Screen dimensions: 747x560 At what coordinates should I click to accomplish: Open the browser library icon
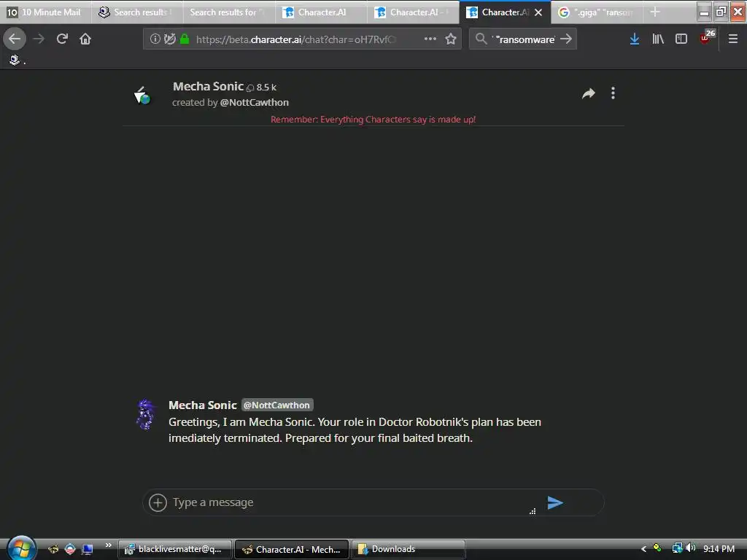[658, 39]
